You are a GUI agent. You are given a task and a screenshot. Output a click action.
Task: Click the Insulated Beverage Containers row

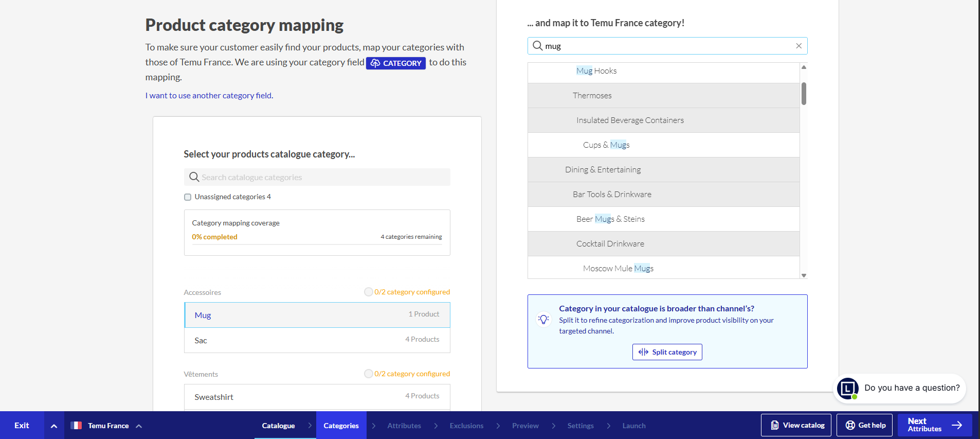pyautogui.click(x=664, y=120)
